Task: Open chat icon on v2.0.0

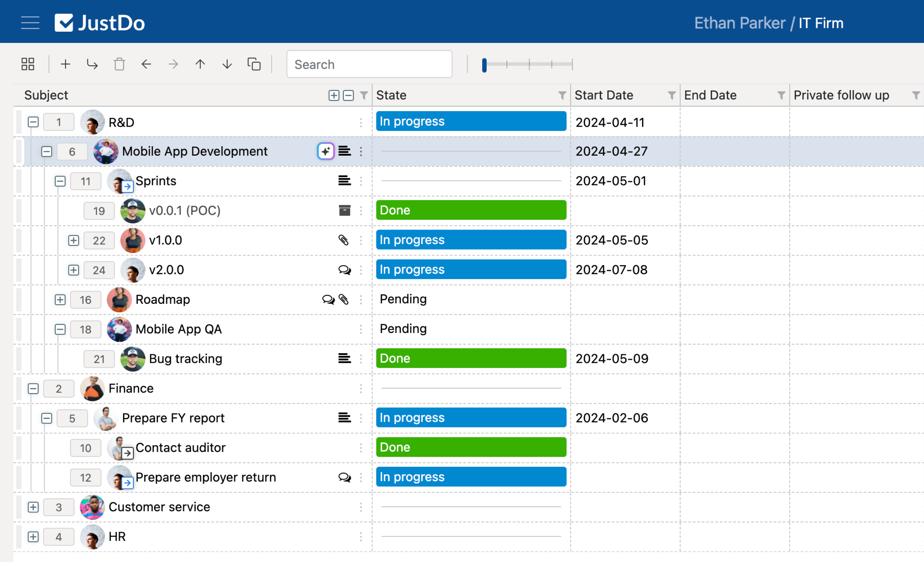Action: [345, 270]
